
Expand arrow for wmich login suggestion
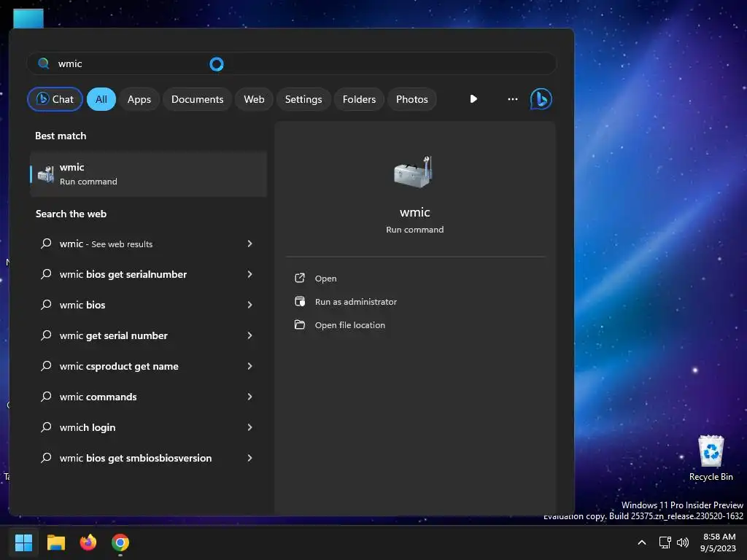click(x=249, y=427)
